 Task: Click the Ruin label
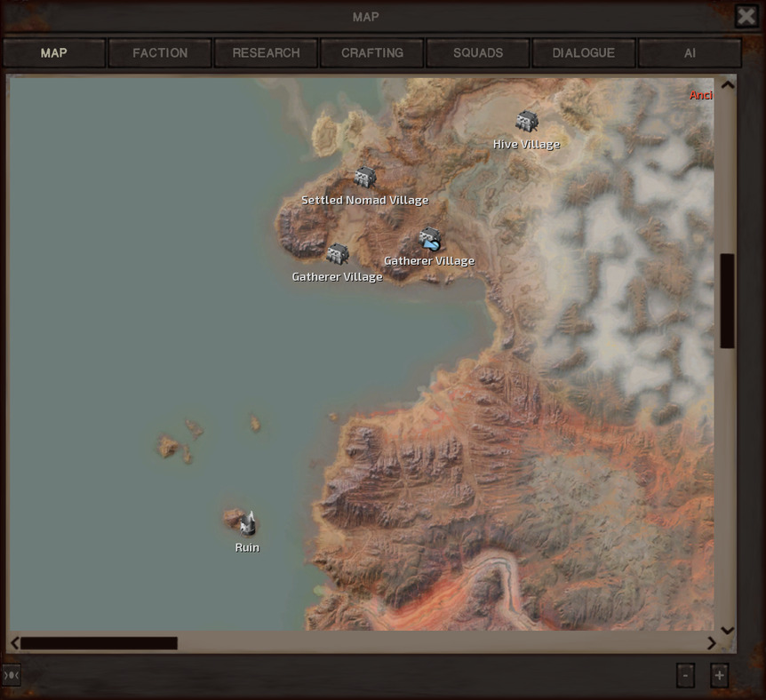tap(247, 547)
